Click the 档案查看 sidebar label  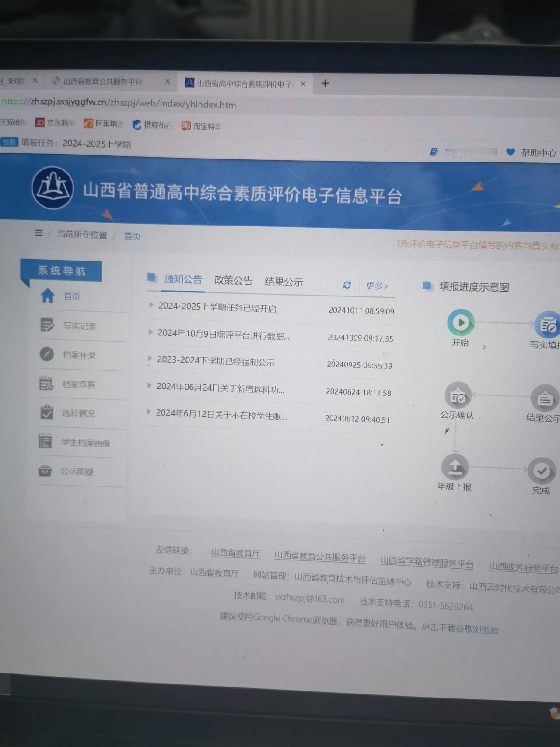coord(78,384)
